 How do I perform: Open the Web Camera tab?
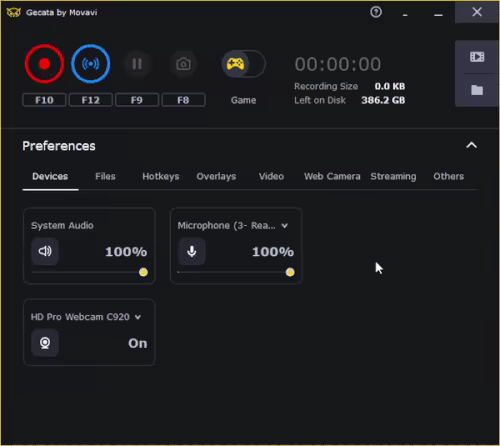[332, 176]
